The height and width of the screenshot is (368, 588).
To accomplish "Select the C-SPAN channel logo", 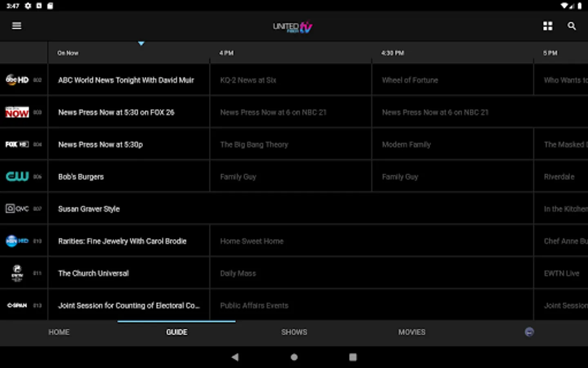I will coord(17,305).
